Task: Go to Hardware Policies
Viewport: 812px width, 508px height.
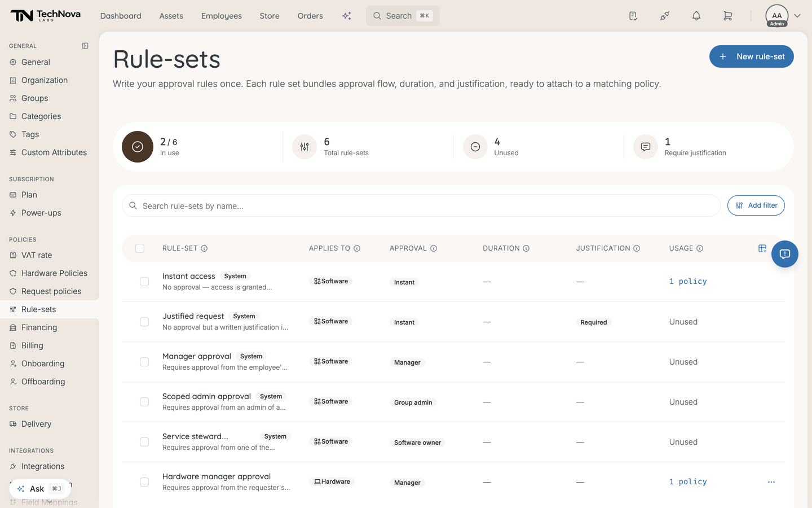Action: (50, 273)
